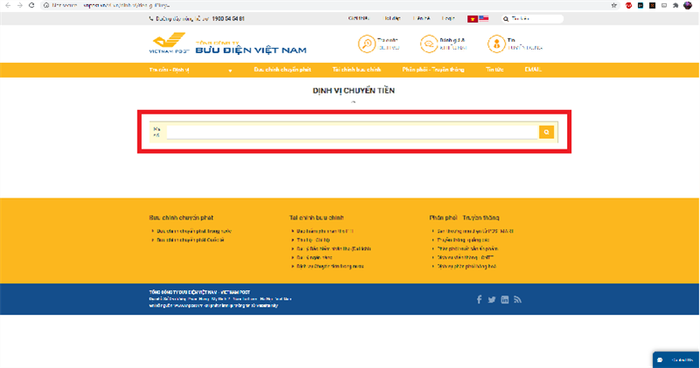Reload the page with the browser refresh button
Image resolution: width=700 pixels, height=368 pixels.
(31, 5)
